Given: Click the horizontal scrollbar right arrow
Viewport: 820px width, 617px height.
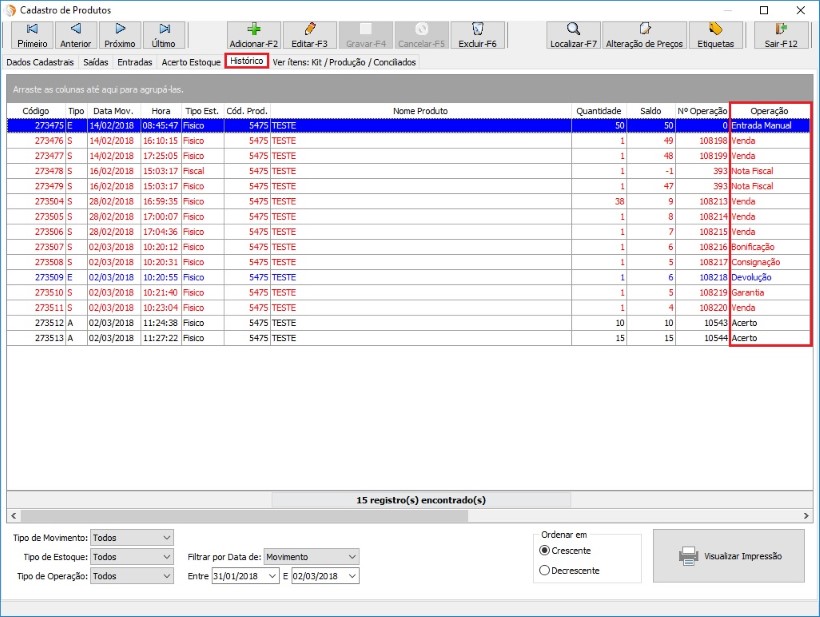Looking at the screenshot, I should [x=806, y=515].
